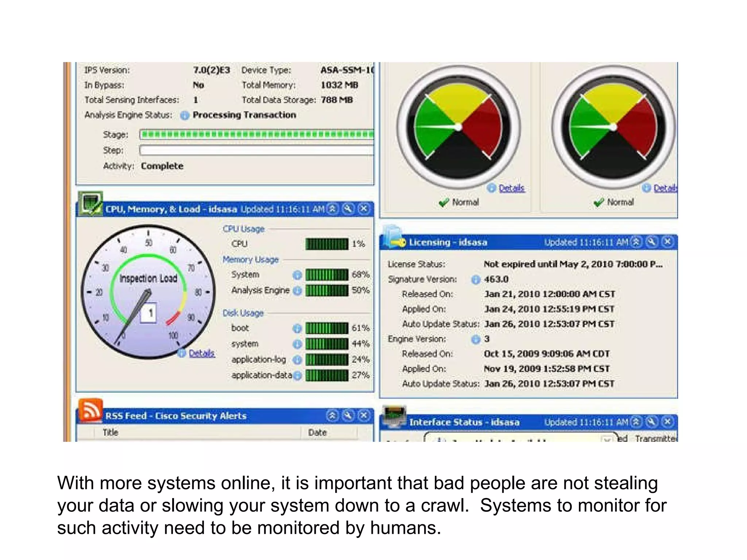
Task: Click the Transmitted column header
Action: [656, 438]
